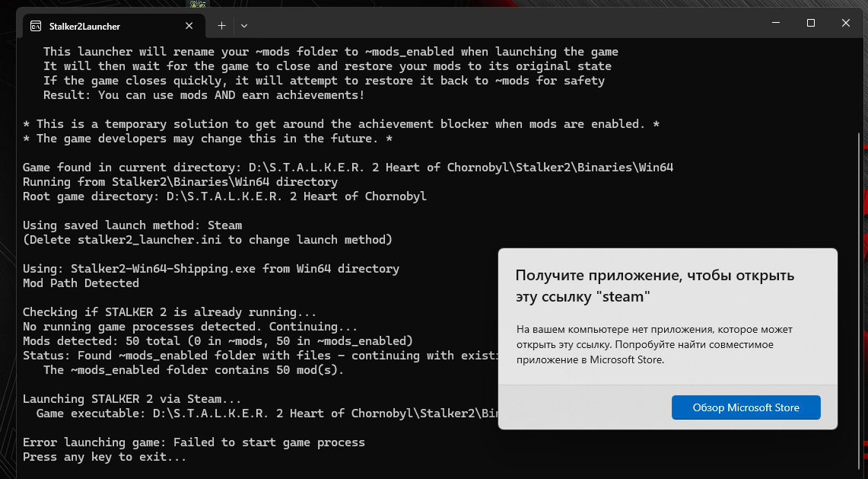This screenshot has height=479, width=868.
Task: Click the "Game executable: D:\S.T.A.L.K.E.R. 2" line
Action: pos(267,414)
